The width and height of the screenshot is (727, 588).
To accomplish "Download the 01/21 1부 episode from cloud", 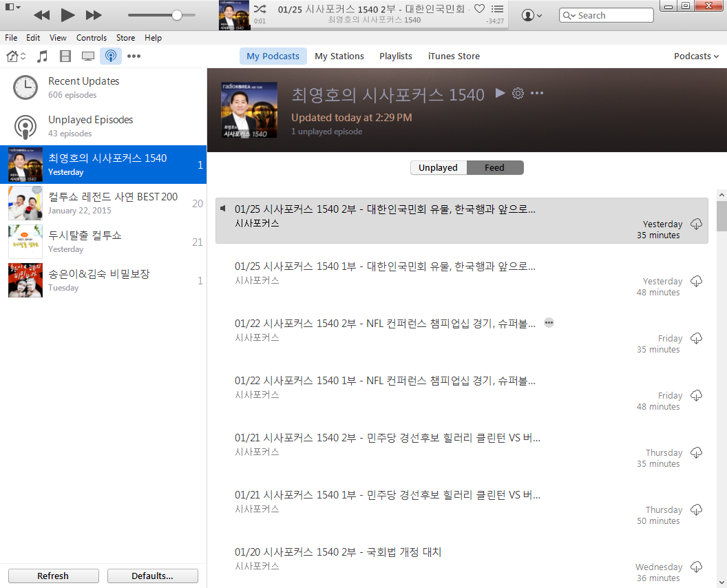I will click(x=697, y=510).
